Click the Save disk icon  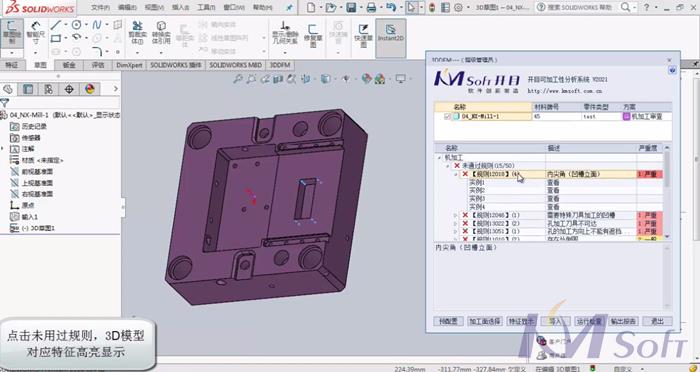click(351, 7)
